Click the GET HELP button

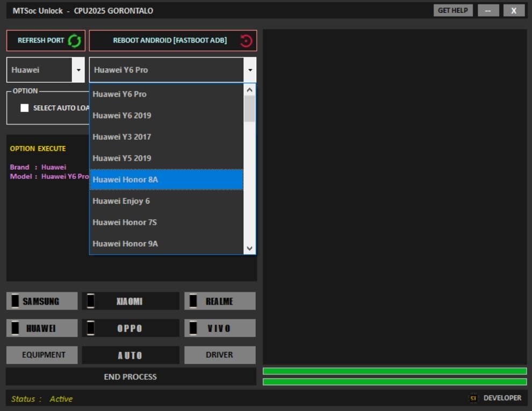click(x=452, y=10)
